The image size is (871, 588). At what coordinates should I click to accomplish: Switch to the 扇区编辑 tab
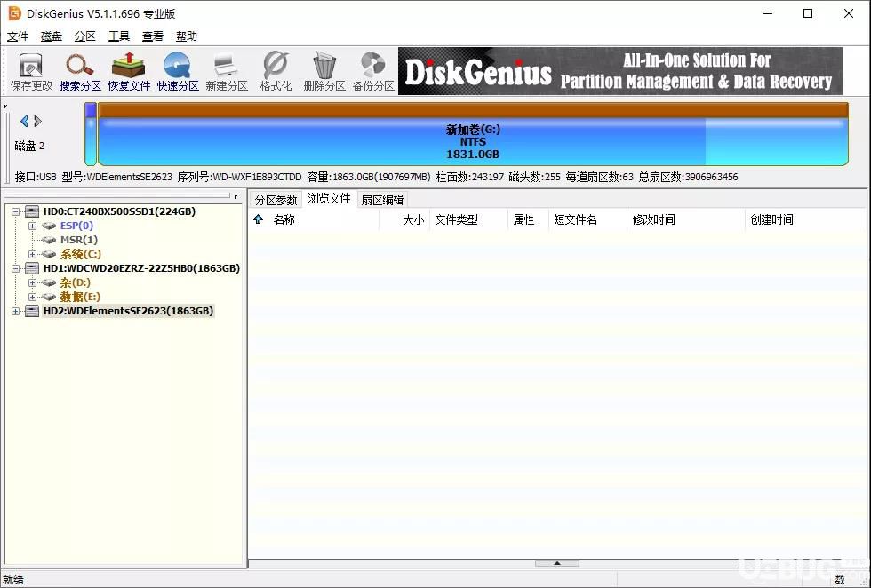coord(382,200)
